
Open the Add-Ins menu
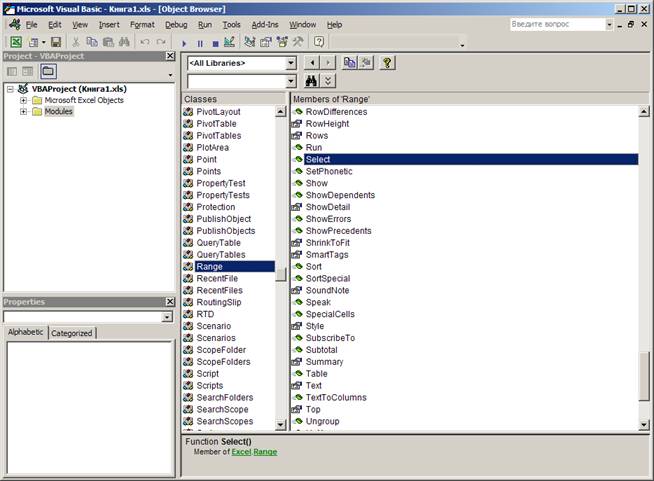265,24
